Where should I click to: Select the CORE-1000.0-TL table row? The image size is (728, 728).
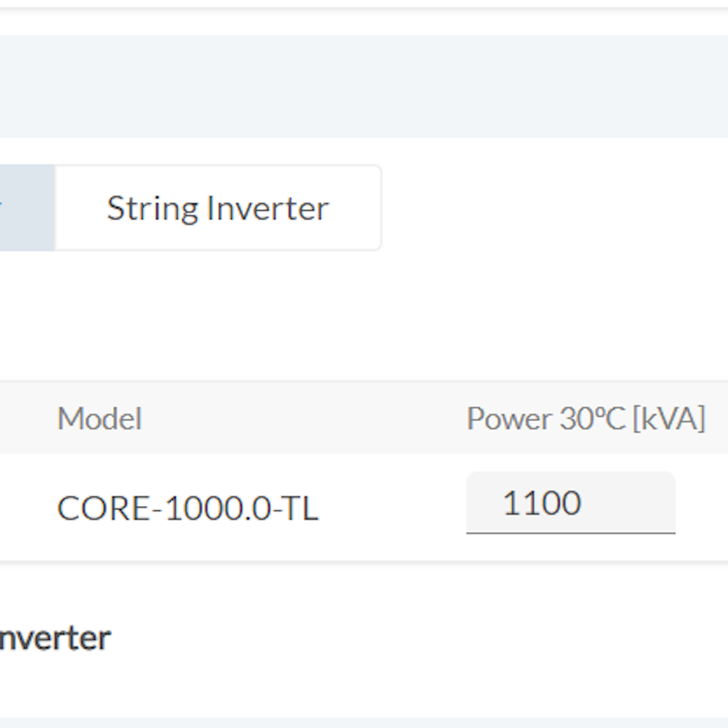(338, 504)
